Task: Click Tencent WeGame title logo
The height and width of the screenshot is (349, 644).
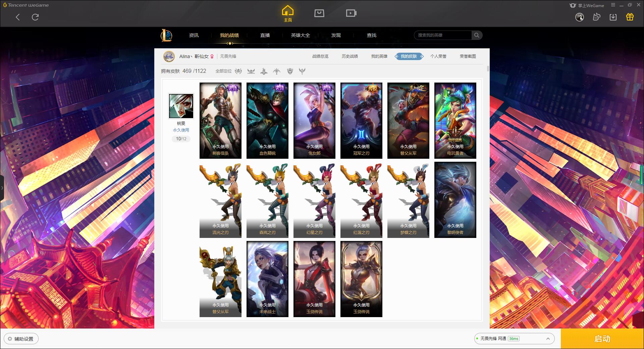Action: coord(26,5)
